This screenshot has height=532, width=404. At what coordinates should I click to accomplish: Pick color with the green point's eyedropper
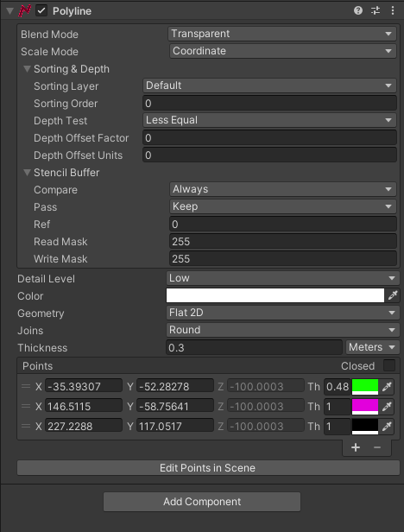coord(387,386)
